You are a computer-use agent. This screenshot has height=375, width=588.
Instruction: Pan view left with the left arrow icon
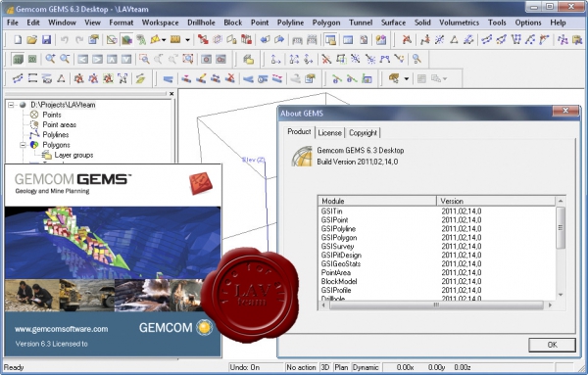click(83, 59)
